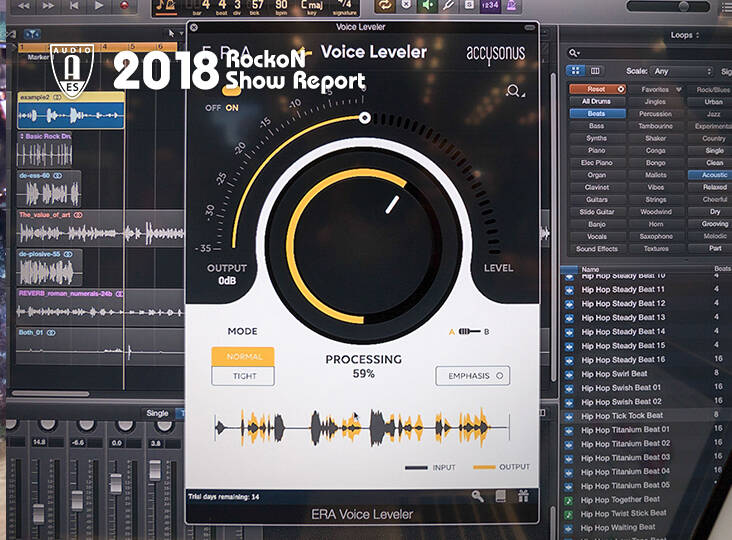This screenshot has width=732, height=540.
Task: Click the loop icon of Hip Hop Swirl Beat
Action: pos(569,374)
